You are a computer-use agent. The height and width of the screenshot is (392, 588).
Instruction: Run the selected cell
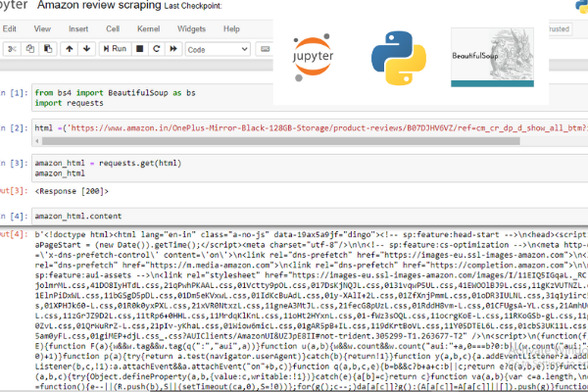click(x=115, y=49)
